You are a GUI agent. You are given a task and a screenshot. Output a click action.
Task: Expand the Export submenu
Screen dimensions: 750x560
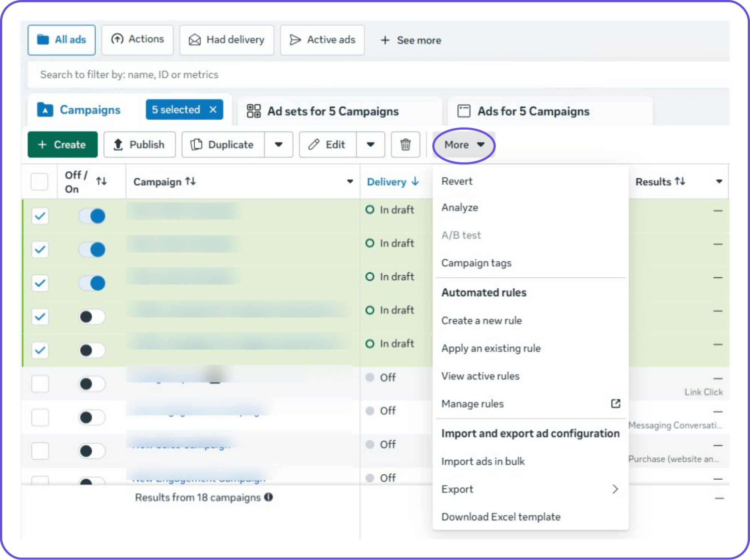pyautogui.click(x=531, y=489)
